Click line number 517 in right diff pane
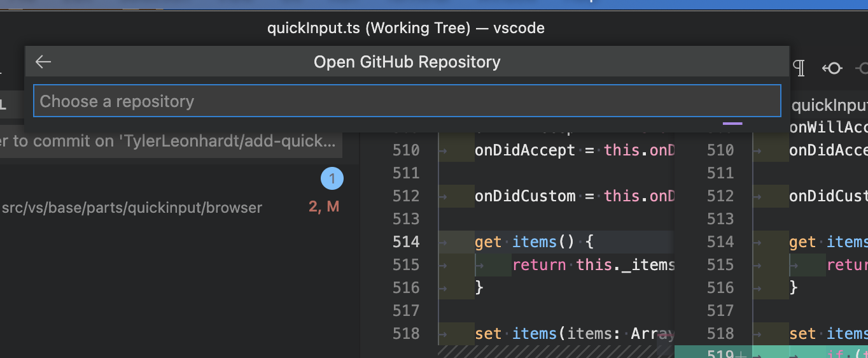The height and width of the screenshot is (358, 868). click(x=720, y=311)
